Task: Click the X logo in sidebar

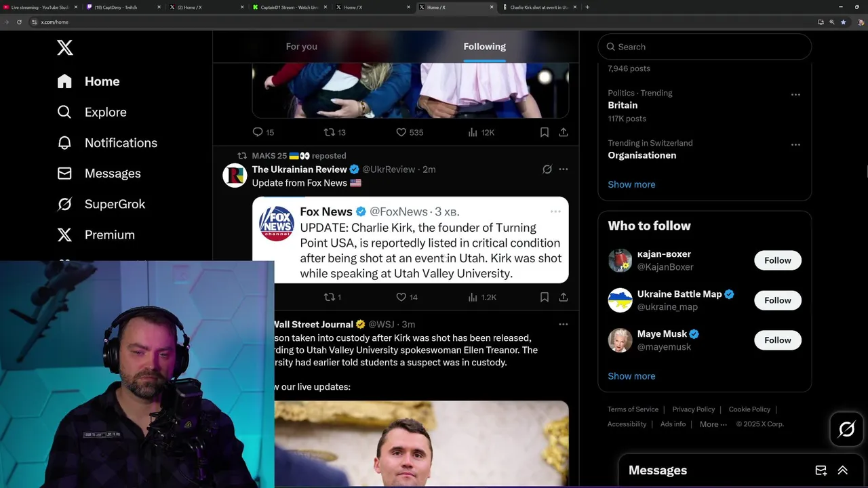Action: point(65,47)
